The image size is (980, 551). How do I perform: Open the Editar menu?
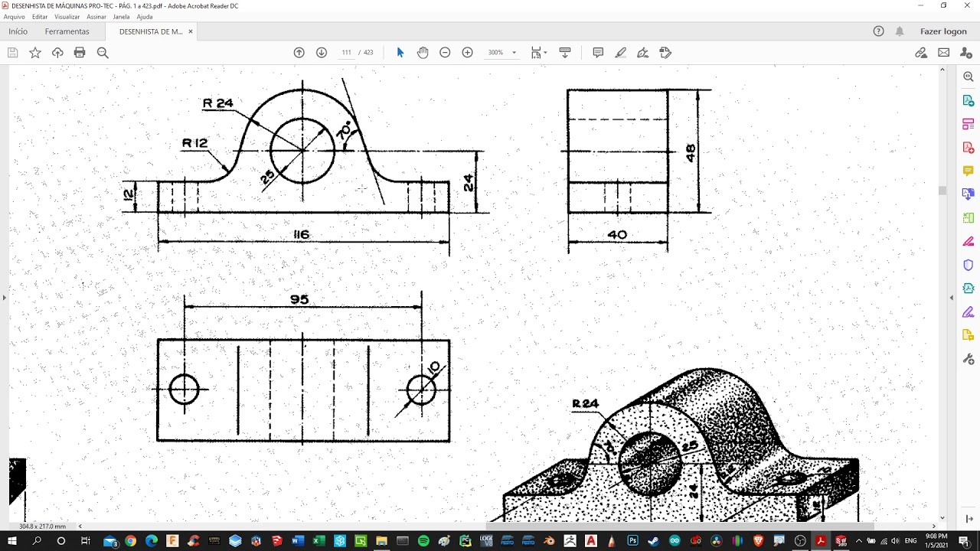point(40,17)
